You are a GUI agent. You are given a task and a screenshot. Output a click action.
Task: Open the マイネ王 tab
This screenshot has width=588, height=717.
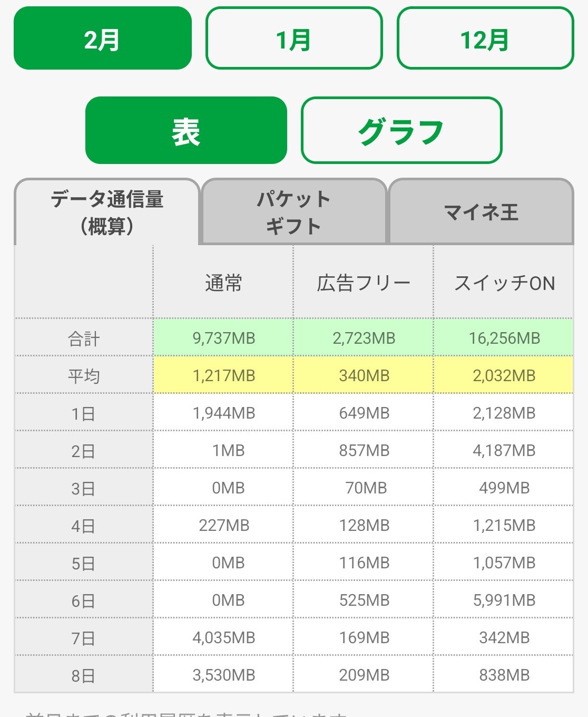481,212
